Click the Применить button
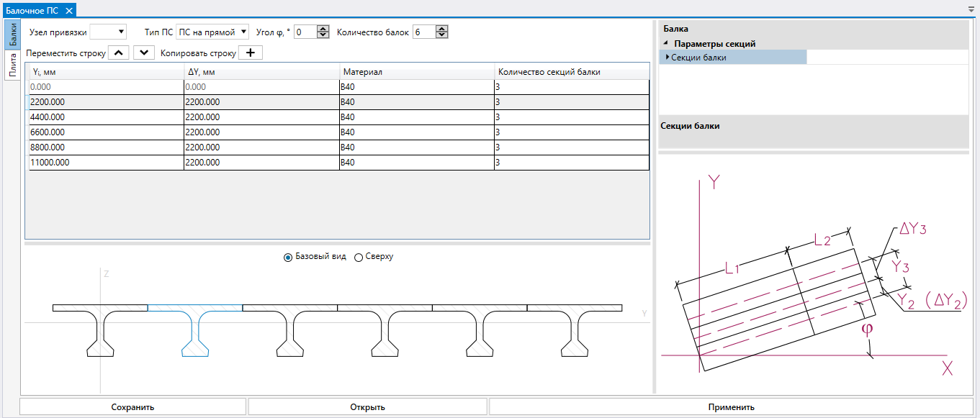 coord(732,407)
